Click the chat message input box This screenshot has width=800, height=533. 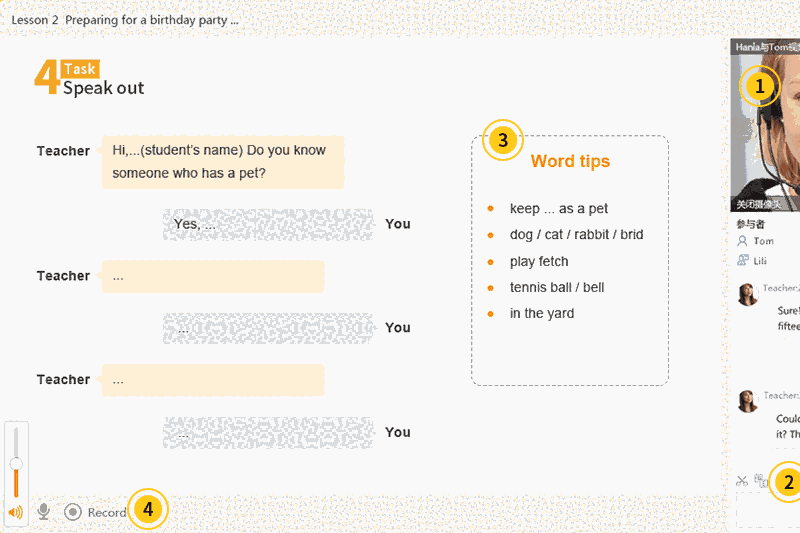coord(768,510)
